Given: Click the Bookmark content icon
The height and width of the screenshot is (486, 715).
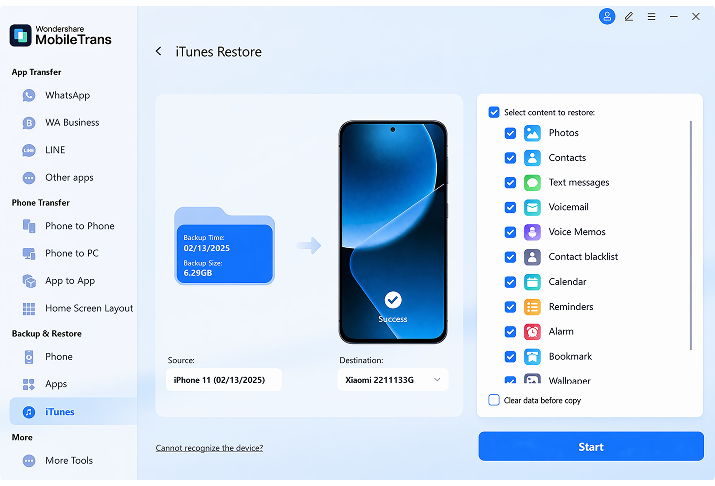Looking at the screenshot, I should 532,357.
